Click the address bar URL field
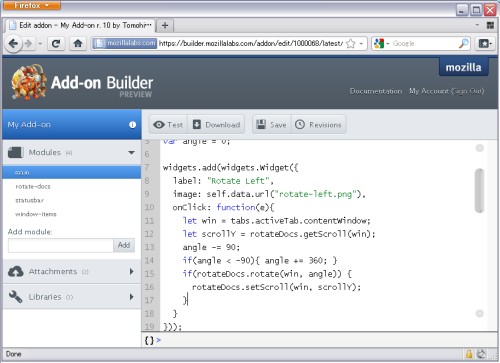This screenshot has height=363, width=500. click(x=251, y=43)
